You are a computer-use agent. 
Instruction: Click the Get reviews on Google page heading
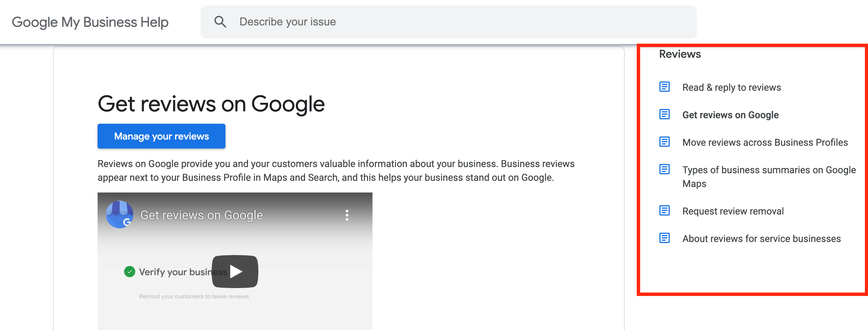(x=211, y=104)
